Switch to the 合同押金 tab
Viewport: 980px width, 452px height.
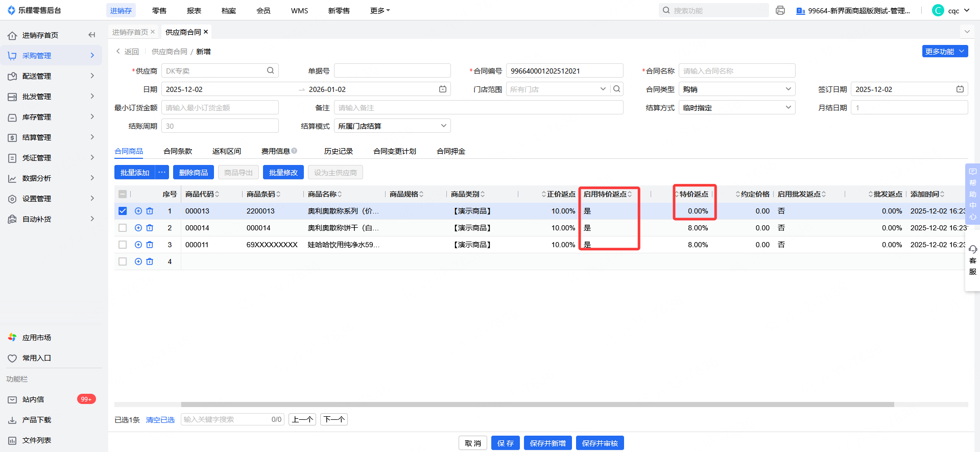451,151
